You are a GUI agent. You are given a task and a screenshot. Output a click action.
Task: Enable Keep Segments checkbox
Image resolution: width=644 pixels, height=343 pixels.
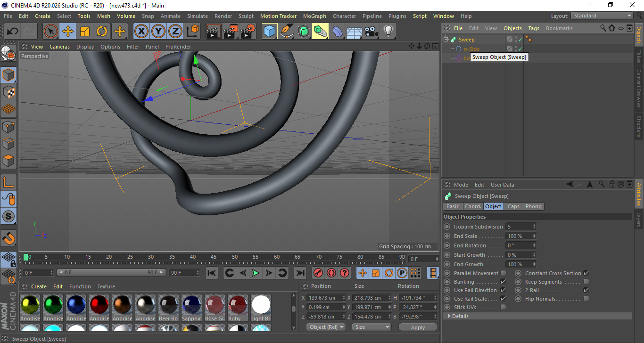586,282
